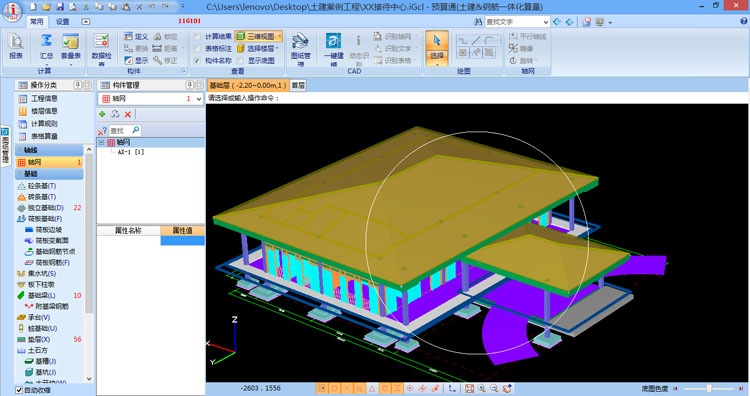The width and height of the screenshot is (750, 396).
Task: Click the red X delete component icon
Action: click(x=128, y=114)
